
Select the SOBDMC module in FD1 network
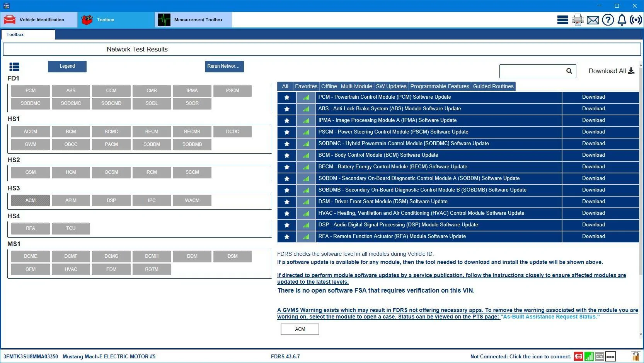click(x=31, y=103)
